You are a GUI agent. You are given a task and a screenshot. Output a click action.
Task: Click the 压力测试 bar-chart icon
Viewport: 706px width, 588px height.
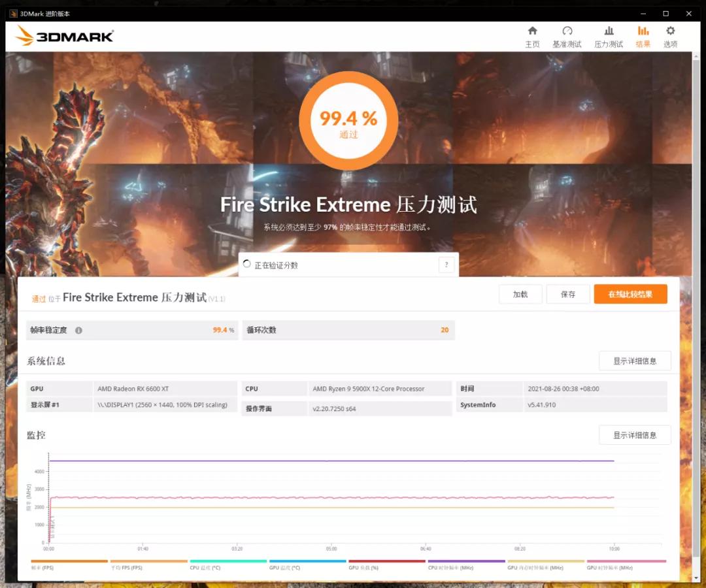point(609,31)
